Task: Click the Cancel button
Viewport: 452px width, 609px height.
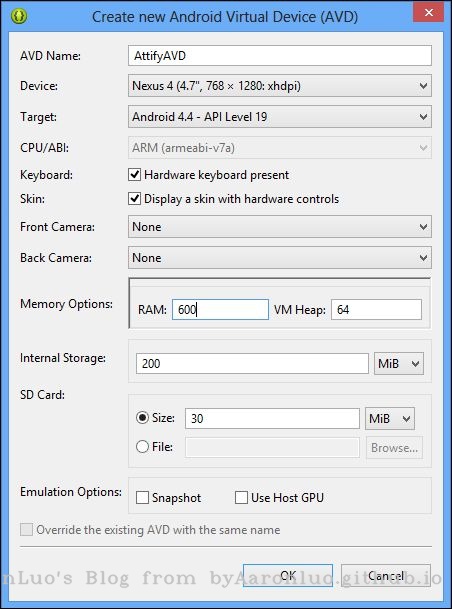Action: (386, 576)
